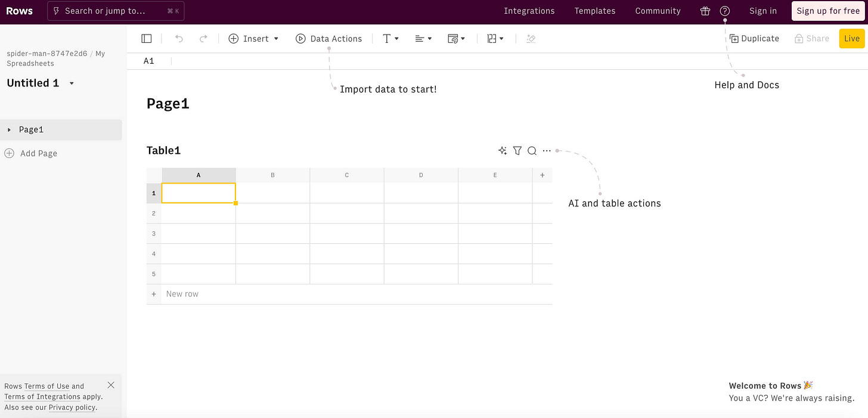Screen dimensions: 868x418
Task: Click the redo arrow icon
Action: [203, 39]
